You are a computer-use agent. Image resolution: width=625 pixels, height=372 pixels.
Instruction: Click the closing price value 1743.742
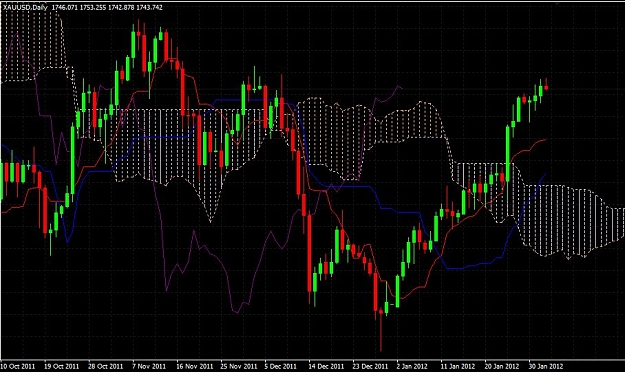pos(149,7)
